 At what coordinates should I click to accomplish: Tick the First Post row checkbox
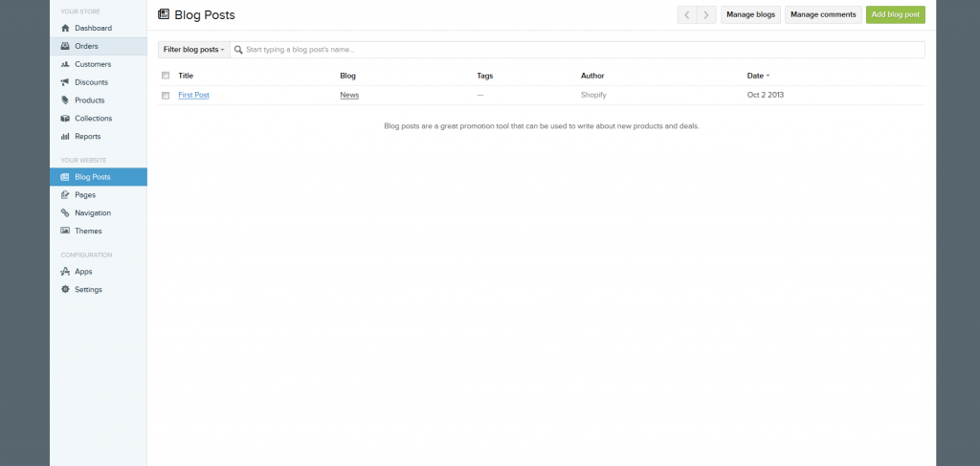(x=166, y=96)
